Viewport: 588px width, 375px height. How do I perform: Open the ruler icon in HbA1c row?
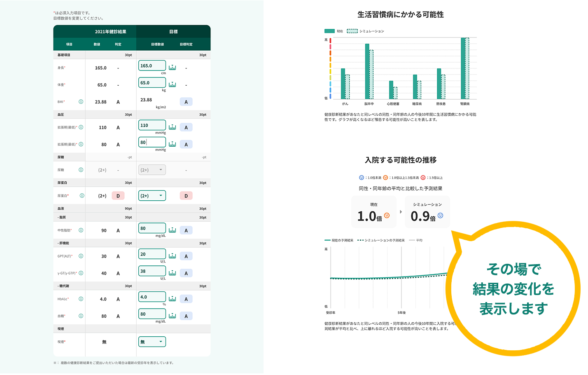click(x=173, y=299)
